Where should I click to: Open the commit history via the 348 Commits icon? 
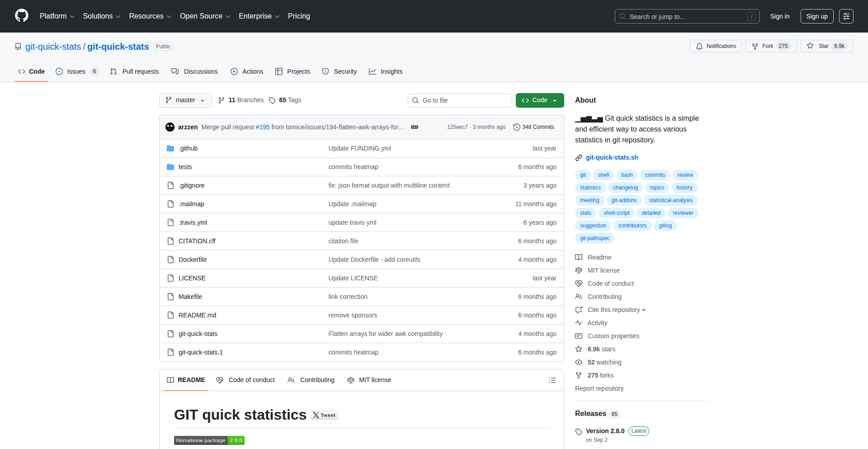coord(517,127)
